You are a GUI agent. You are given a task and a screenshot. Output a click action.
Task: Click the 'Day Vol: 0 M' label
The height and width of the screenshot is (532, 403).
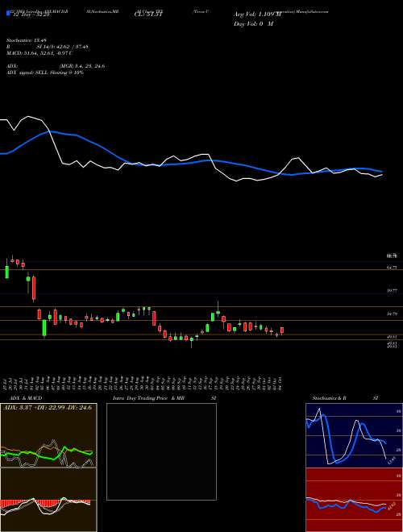(254, 24)
